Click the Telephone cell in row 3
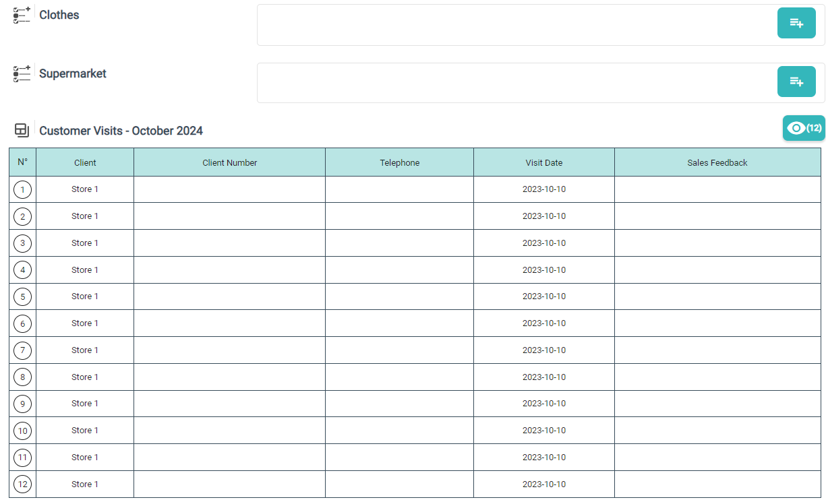The image size is (826, 504). pos(399,243)
